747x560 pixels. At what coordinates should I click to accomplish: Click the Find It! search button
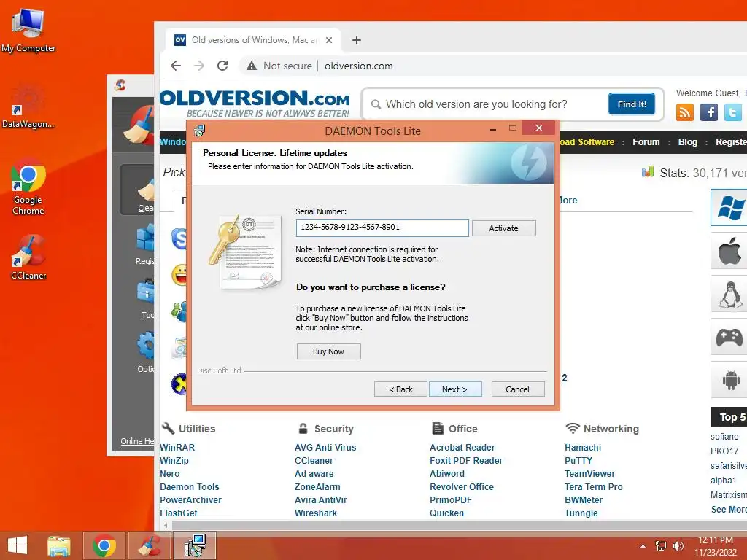(631, 104)
